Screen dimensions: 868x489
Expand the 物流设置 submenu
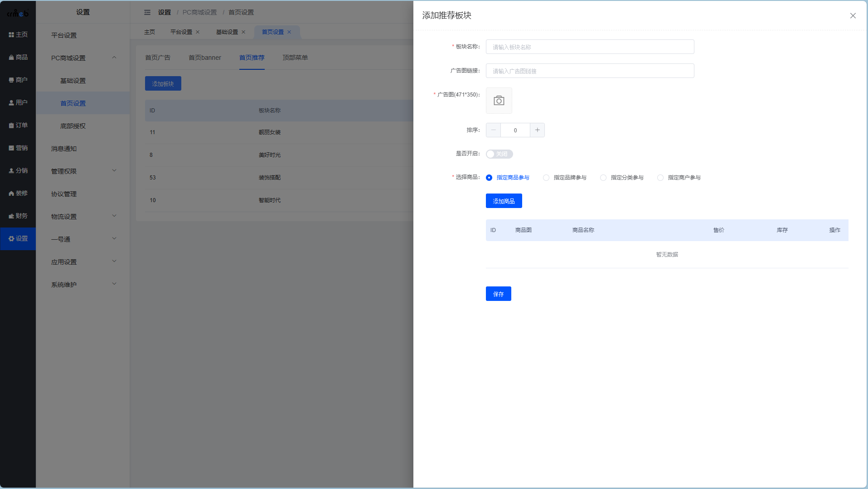pyautogui.click(x=83, y=216)
